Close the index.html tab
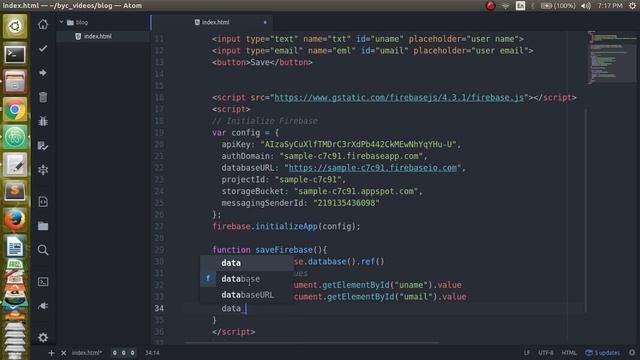Image resolution: width=640 pixels, height=360 pixels. [265, 22]
